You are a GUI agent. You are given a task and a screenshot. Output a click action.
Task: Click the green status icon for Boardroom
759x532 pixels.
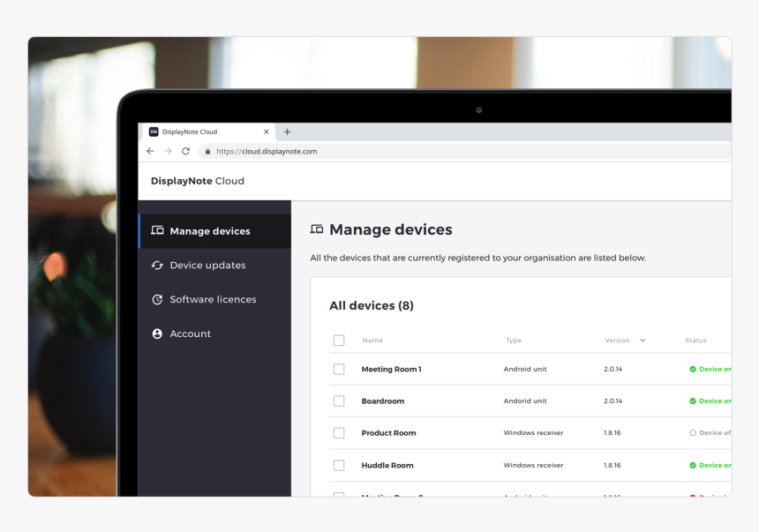tap(693, 401)
